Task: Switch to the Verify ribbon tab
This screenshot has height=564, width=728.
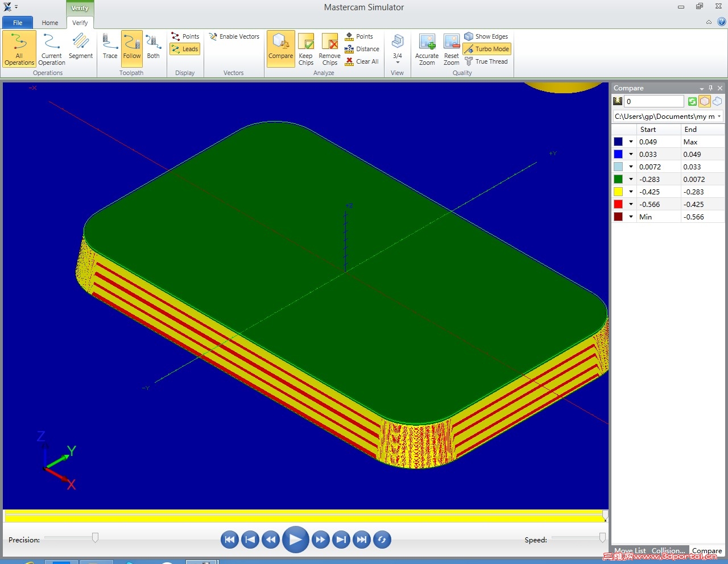Action: point(80,23)
